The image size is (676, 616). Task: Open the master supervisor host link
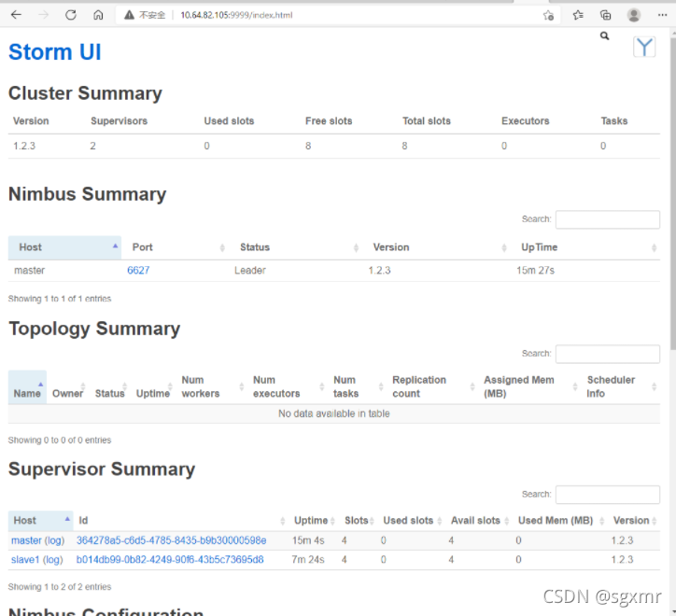(26, 540)
